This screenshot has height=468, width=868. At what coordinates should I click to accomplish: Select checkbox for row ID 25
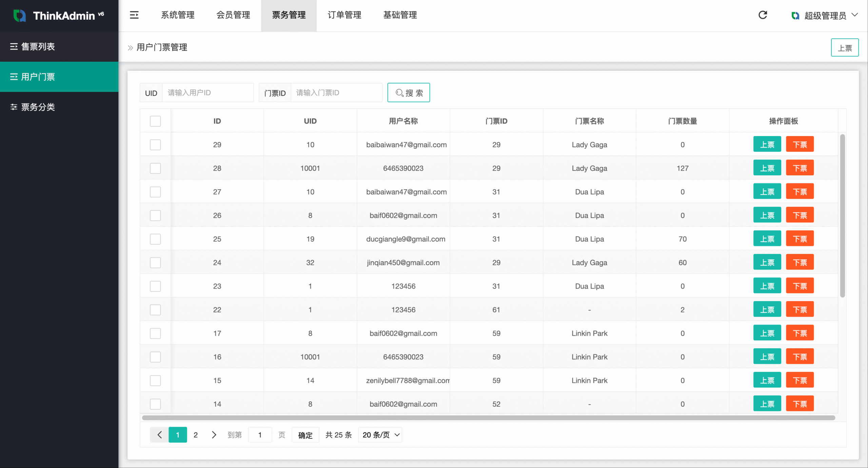click(x=155, y=239)
